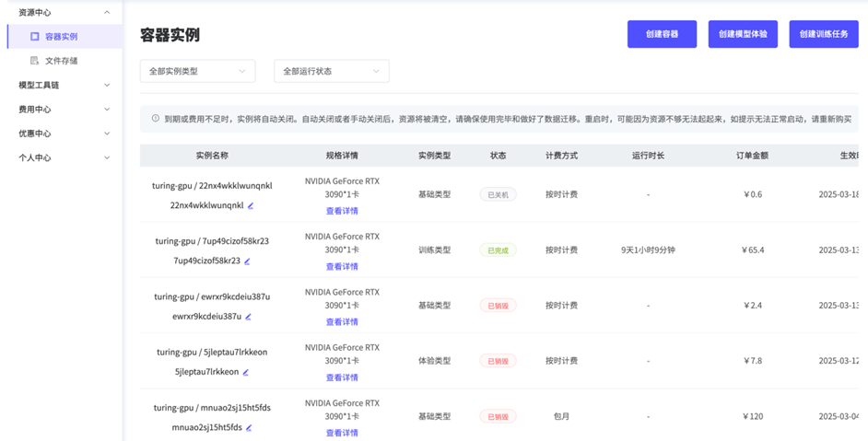This screenshot has width=868, height=441.
Task: Click the 状态 column header
Action: [499, 156]
